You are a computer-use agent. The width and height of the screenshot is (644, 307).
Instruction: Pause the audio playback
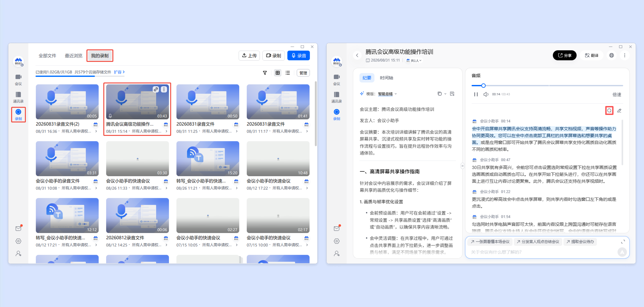click(x=476, y=94)
